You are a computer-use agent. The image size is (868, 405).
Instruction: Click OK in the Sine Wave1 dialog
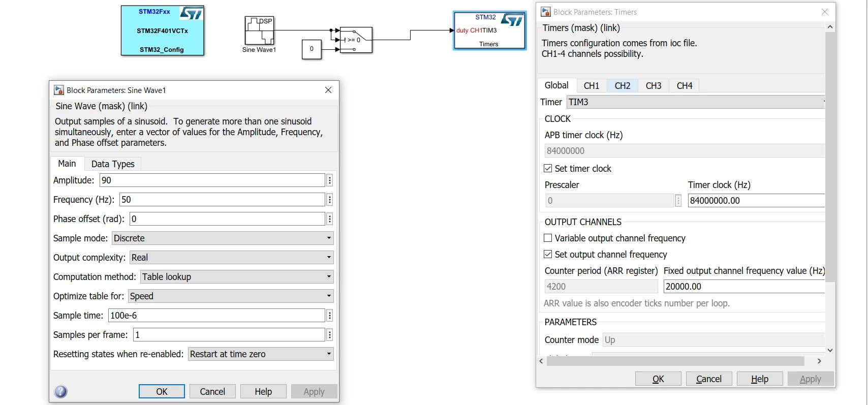pos(162,391)
